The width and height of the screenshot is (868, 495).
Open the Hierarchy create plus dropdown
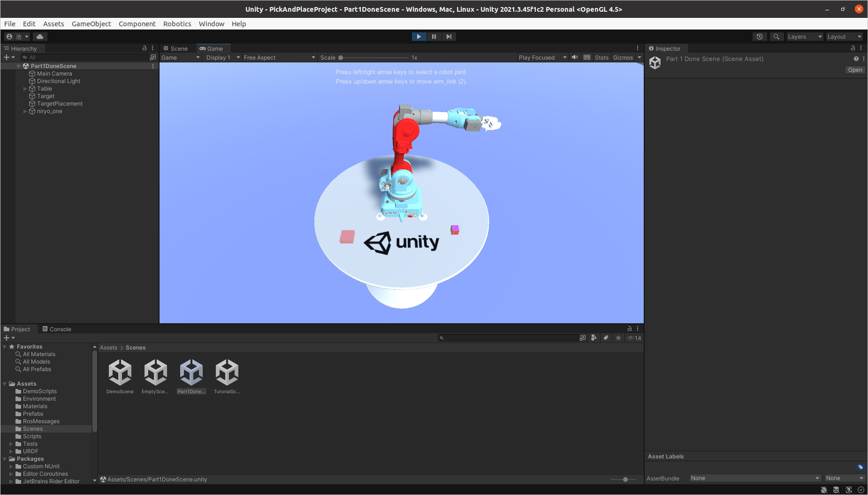(x=9, y=57)
